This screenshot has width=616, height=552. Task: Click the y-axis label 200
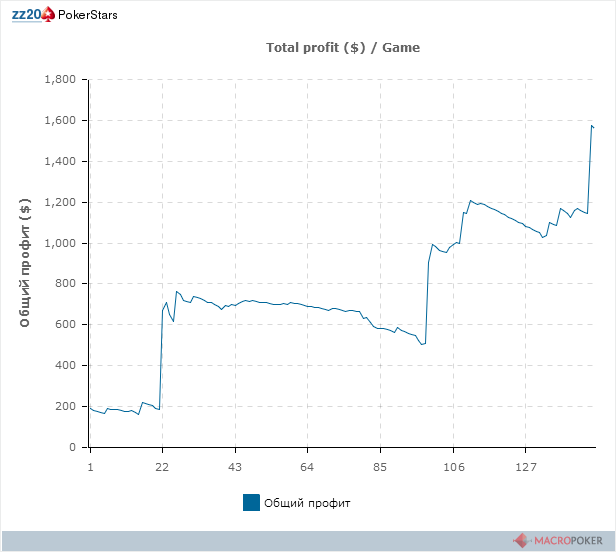point(66,406)
